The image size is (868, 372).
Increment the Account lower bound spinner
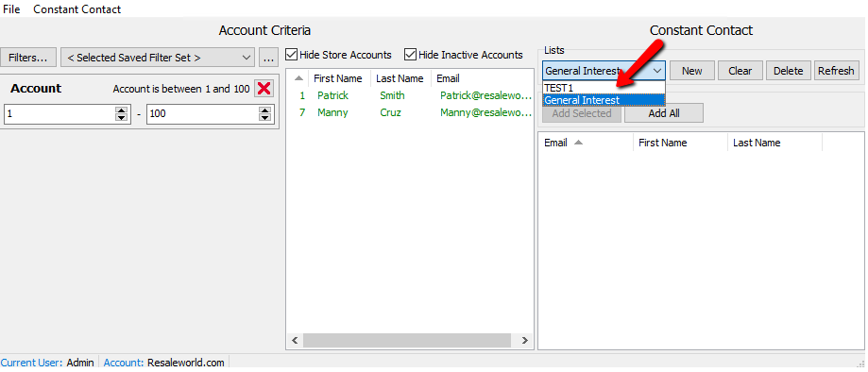[x=121, y=110]
